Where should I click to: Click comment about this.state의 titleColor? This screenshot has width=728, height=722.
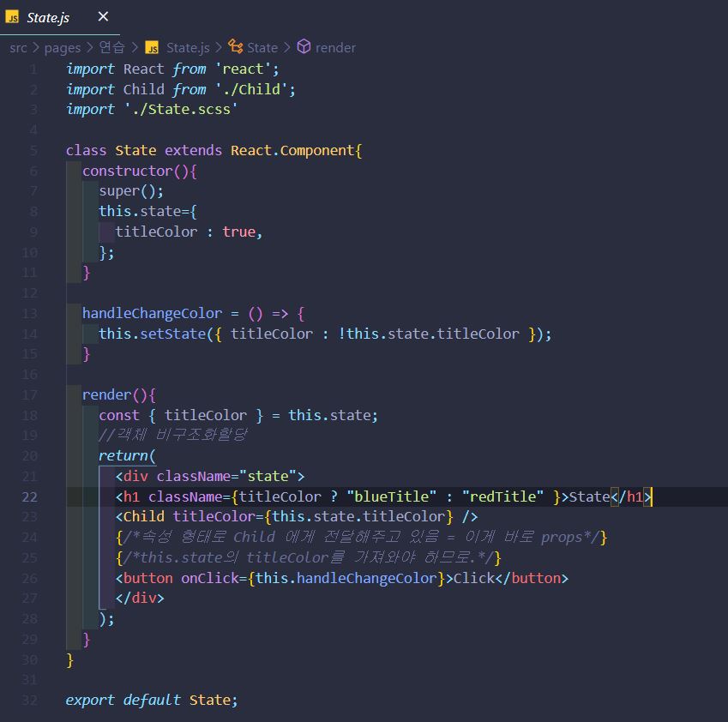309,557
